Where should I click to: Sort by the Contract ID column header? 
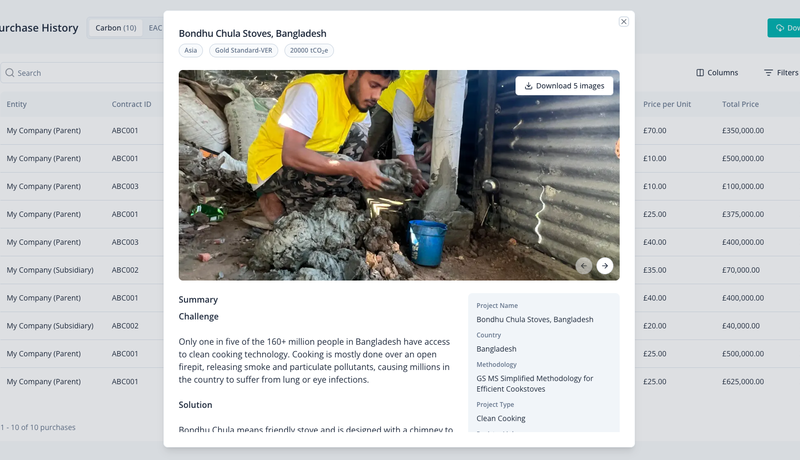click(132, 104)
